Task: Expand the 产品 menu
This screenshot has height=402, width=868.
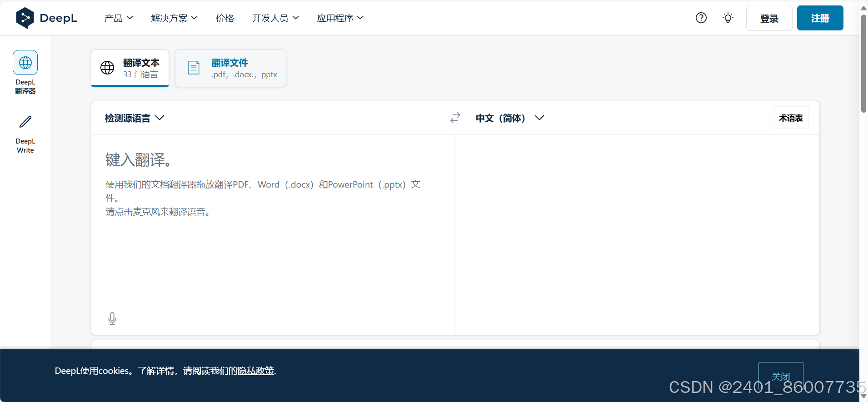Action: pyautogui.click(x=119, y=18)
